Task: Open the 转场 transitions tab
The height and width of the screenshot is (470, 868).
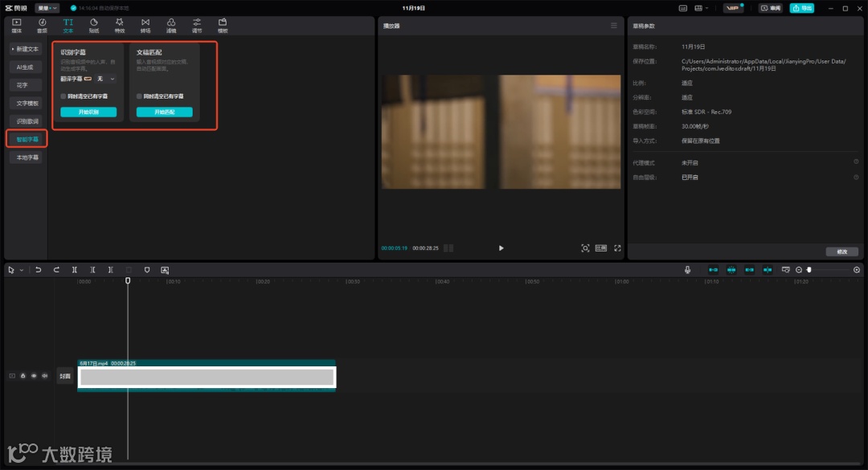Action: [145, 26]
